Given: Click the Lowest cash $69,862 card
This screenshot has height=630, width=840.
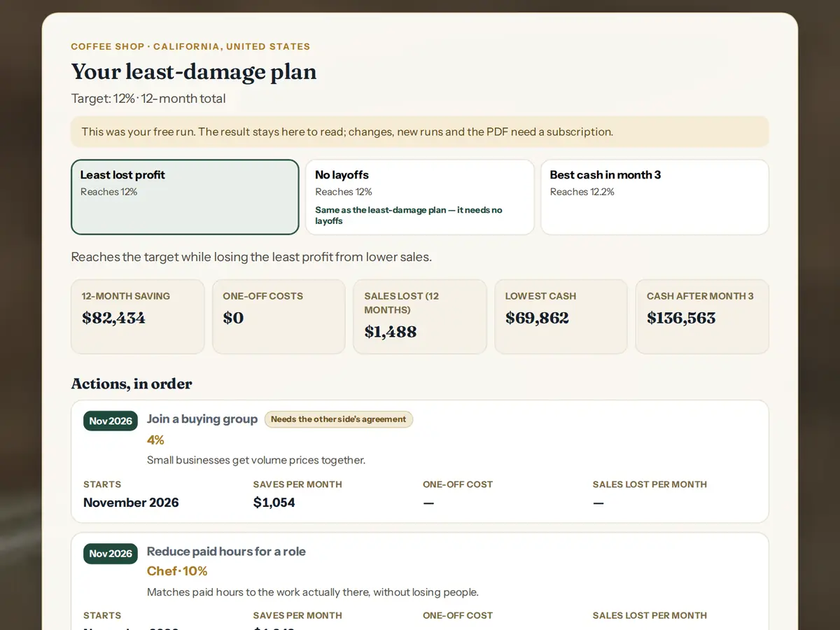Looking at the screenshot, I should pos(561,317).
